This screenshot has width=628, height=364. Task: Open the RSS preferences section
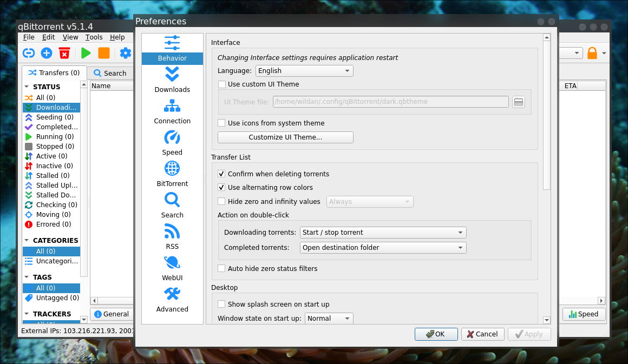tap(172, 236)
